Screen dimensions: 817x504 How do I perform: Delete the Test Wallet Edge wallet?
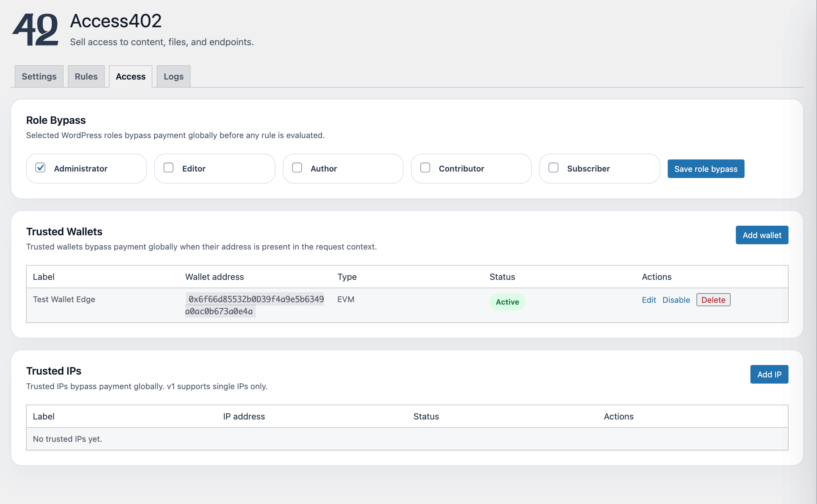pyautogui.click(x=713, y=300)
